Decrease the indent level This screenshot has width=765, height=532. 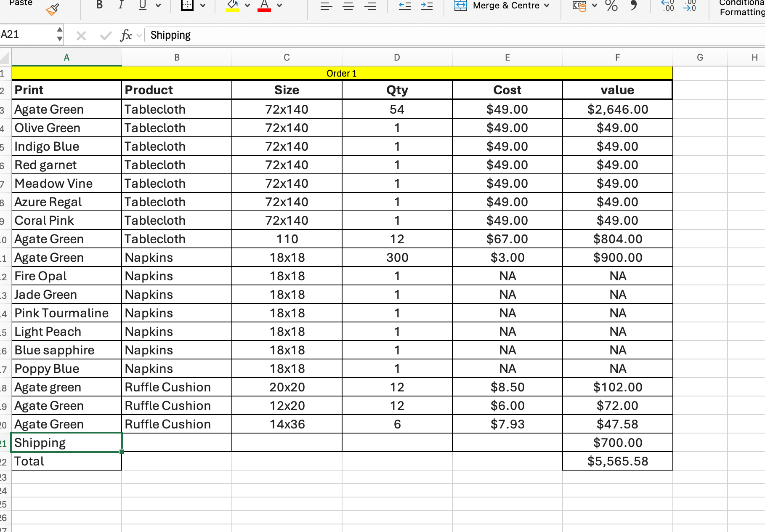[x=404, y=6]
